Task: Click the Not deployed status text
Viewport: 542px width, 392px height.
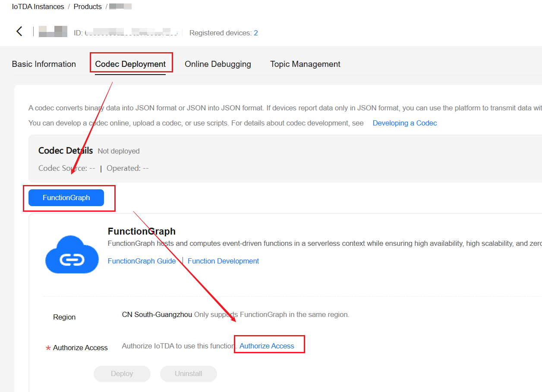Action: pyautogui.click(x=119, y=151)
